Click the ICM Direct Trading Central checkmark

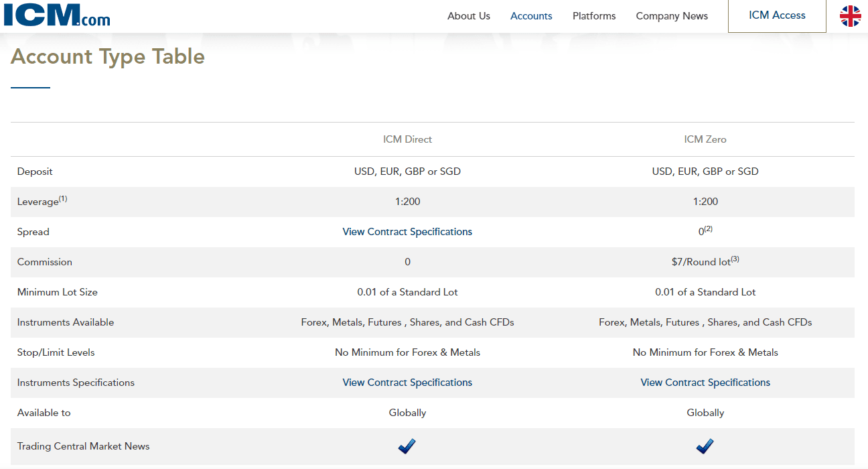point(407,446)
